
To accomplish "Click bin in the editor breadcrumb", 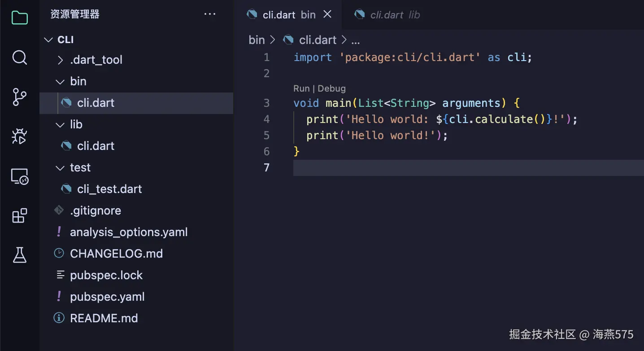I will click(x=257, y=39).
